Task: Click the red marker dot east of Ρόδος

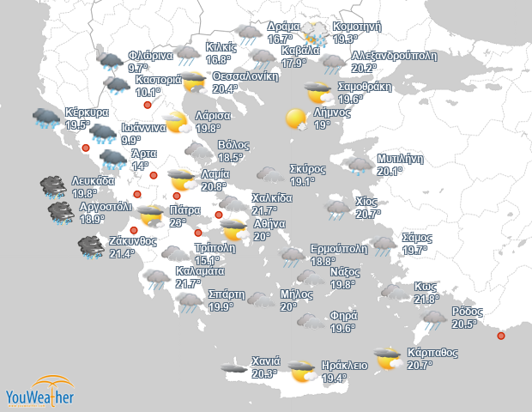Action: (501, 336)
